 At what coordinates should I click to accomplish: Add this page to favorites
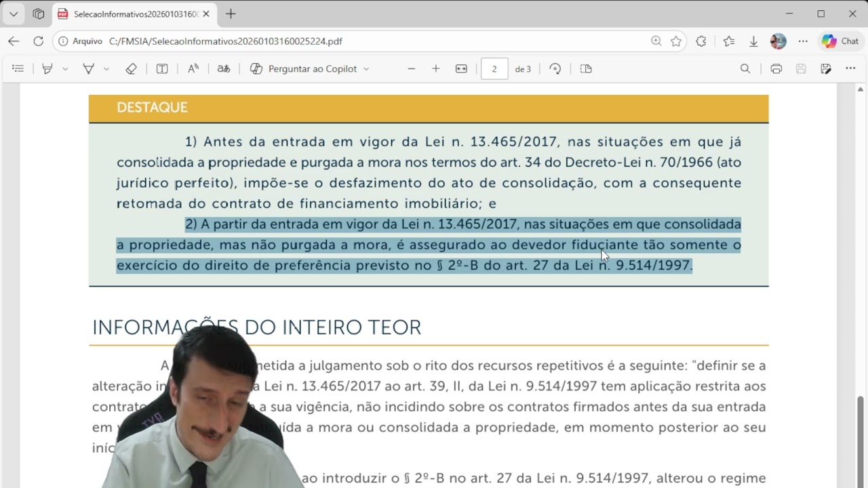click(x=676, y=41)
